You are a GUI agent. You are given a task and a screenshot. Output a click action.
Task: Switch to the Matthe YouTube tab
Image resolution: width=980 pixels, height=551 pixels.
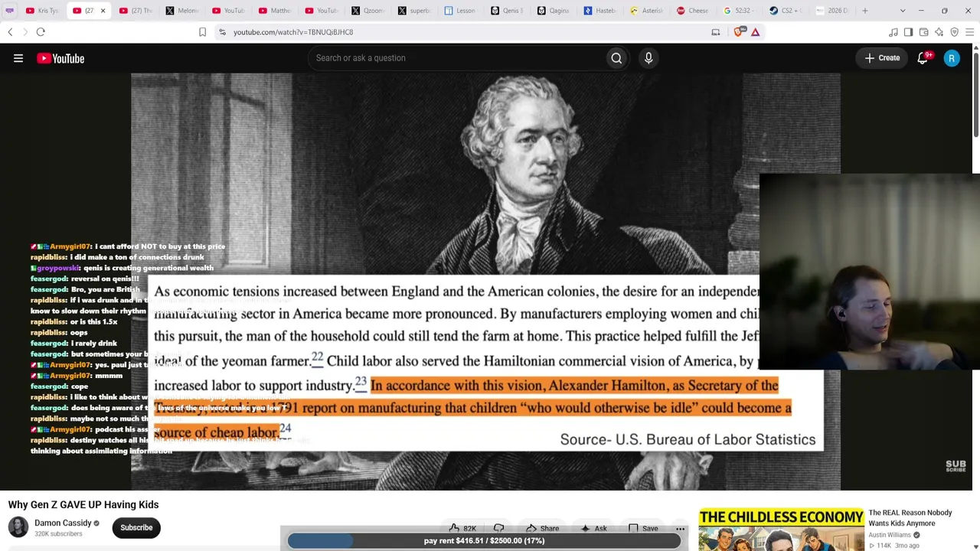click(x=275, y=11)
